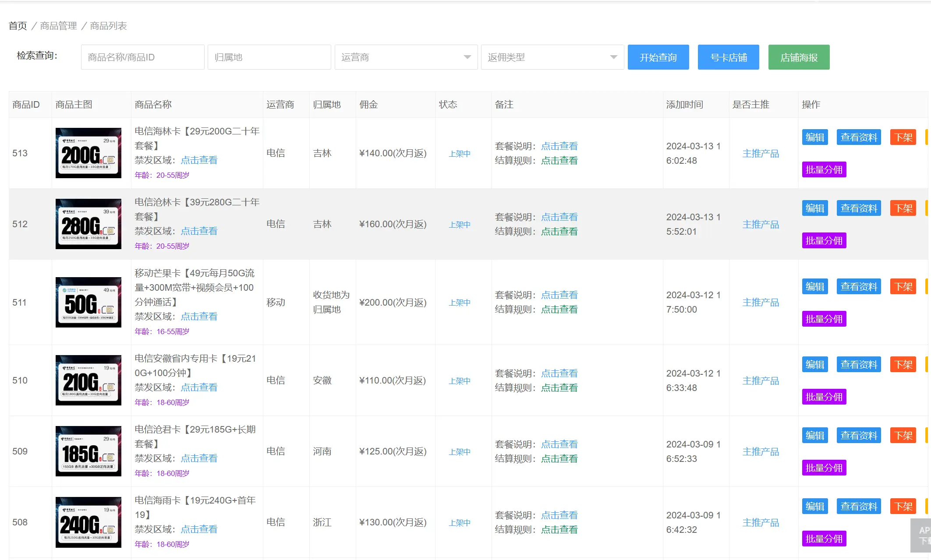Click the 开始查询 button

click(x=658, y=57)
